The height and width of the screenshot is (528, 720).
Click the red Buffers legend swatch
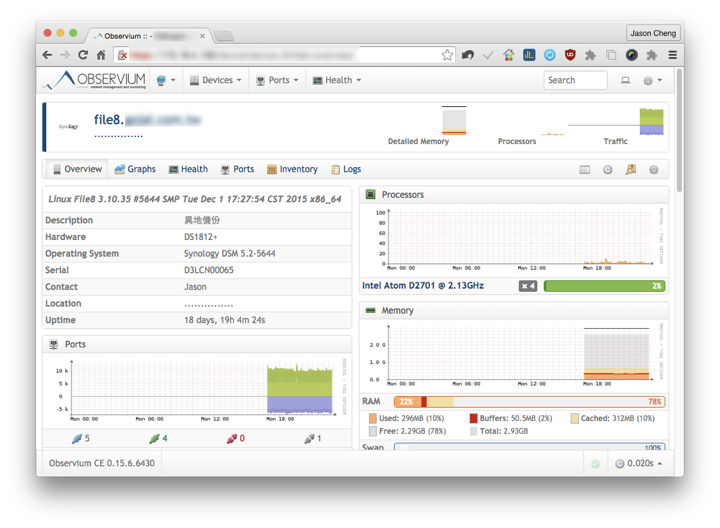tap(473, 418)
